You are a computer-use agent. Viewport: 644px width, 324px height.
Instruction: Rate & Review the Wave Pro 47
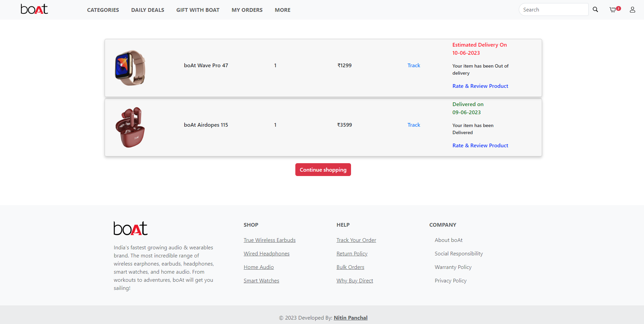[x=480, y=86]
